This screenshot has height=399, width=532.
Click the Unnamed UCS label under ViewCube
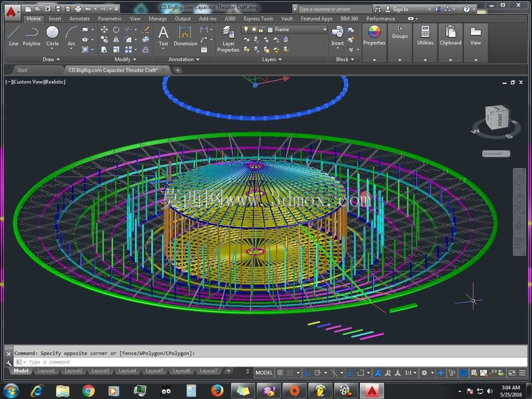[x=496, y=154]
